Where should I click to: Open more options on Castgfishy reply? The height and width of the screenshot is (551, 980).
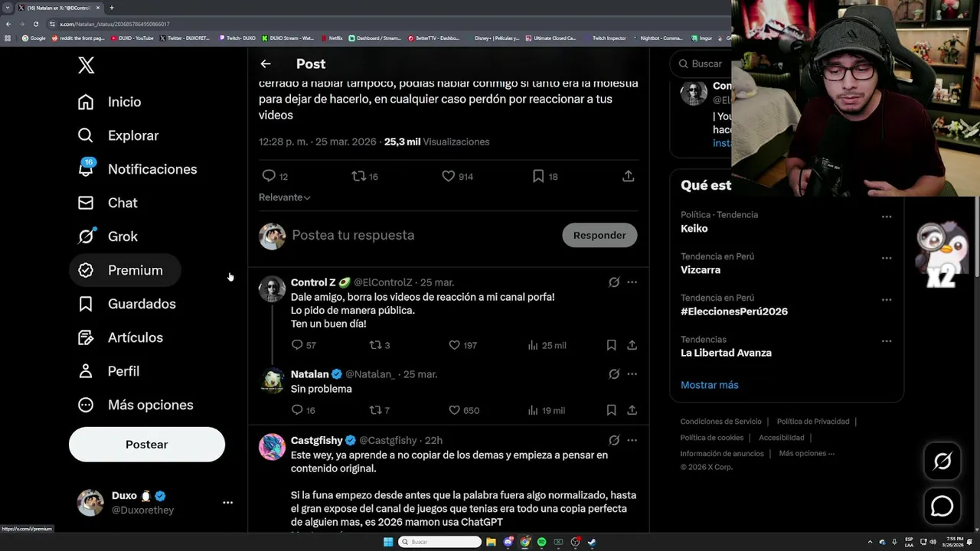click(632, 440)
